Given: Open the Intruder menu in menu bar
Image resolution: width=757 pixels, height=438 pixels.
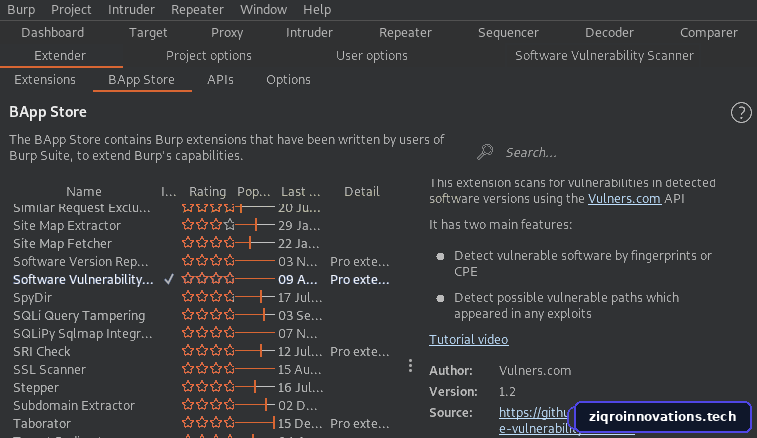Looking at the screenshot, I should 131,10.
